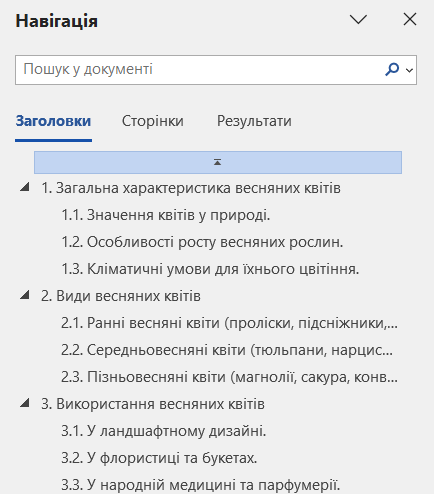Go to heading 1.3 Кліматичні умови
Screen dimensions: 434x494
210,269
